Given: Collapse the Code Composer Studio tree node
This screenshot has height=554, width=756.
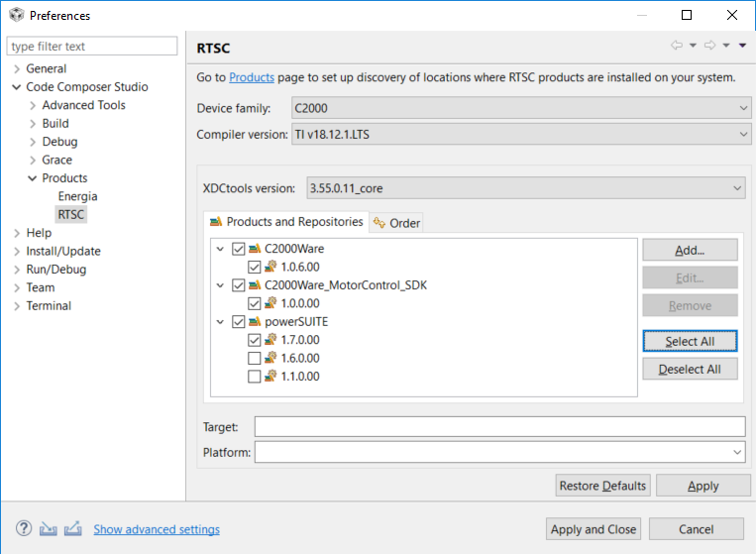Looking at the screenshot, I should [17, 87].
